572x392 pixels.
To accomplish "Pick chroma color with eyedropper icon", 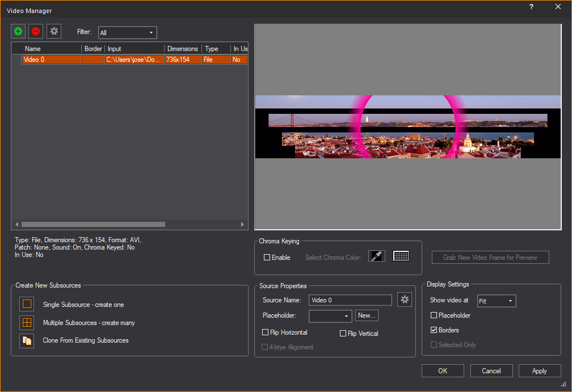I will click(x=377, y=256).
